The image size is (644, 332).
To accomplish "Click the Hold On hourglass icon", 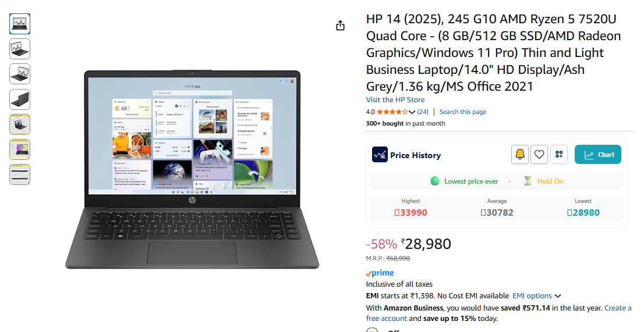I will click(528, 181).
